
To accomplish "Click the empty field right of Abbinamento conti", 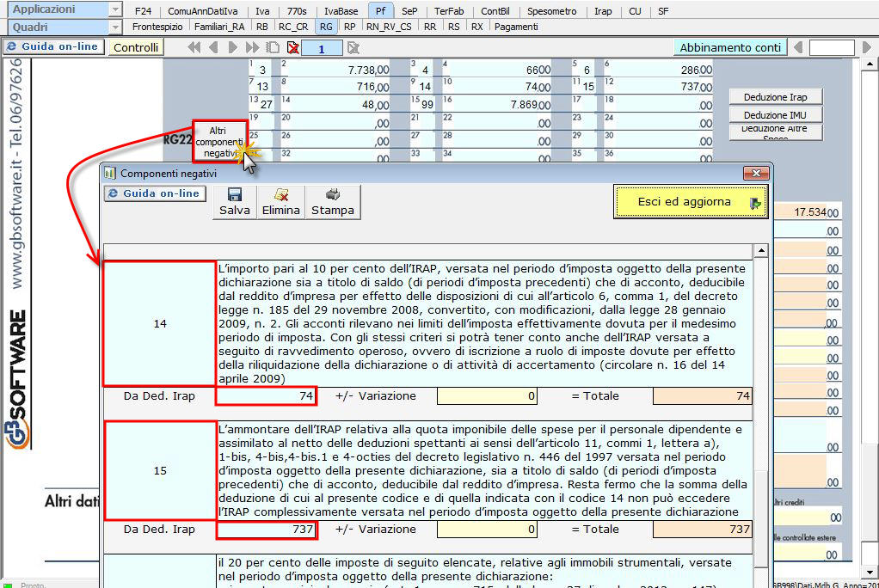I will coord(832,47).
